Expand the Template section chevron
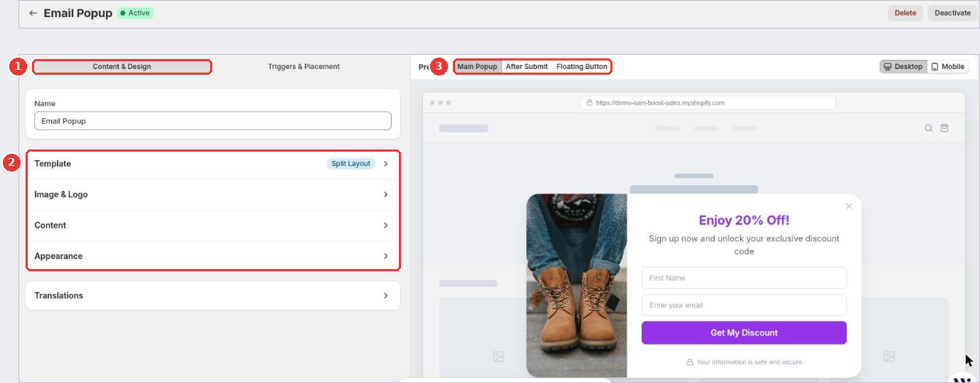The height and width of the screenshot is (383, 980). click(x=386, y=164)
